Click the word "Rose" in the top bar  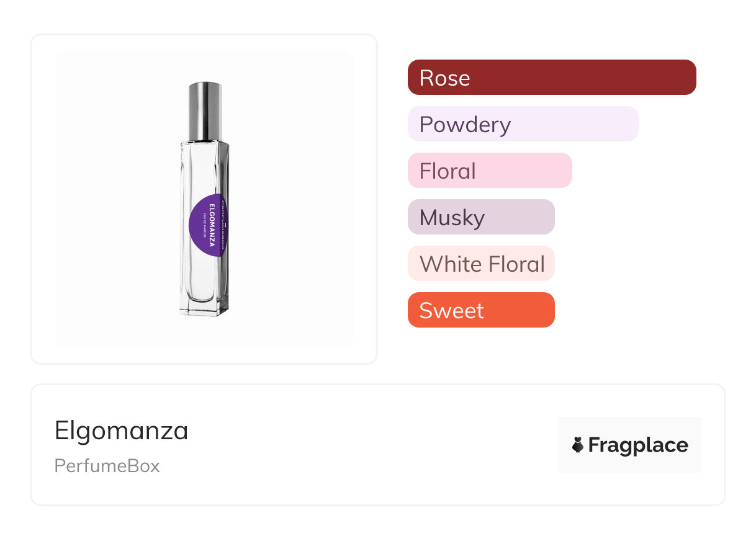tap(444, 78)
